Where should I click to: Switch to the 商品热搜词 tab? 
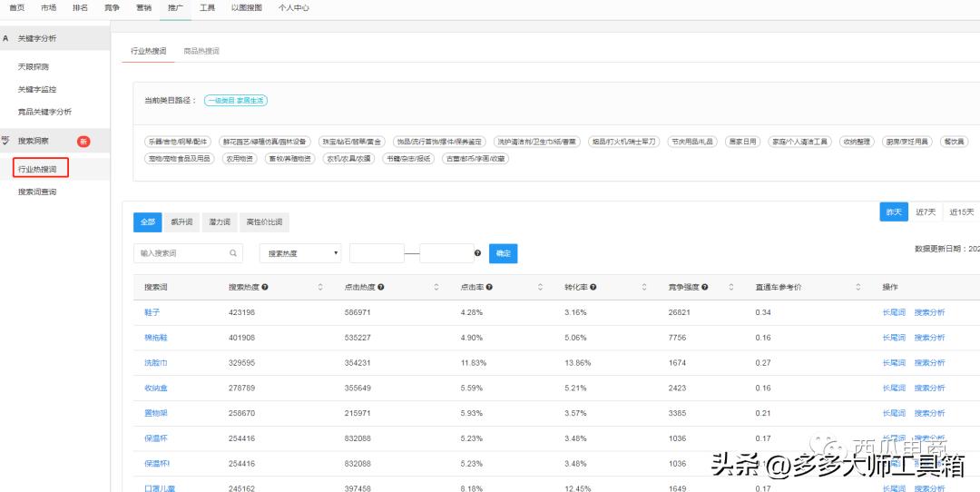click(201, 52)
